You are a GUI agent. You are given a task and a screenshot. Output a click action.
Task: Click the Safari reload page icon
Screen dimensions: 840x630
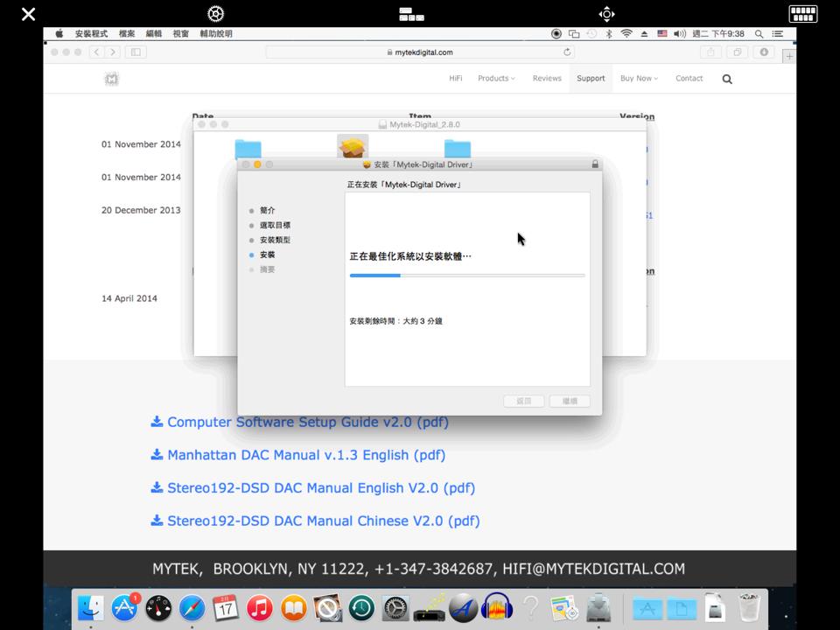coord(567,52)
